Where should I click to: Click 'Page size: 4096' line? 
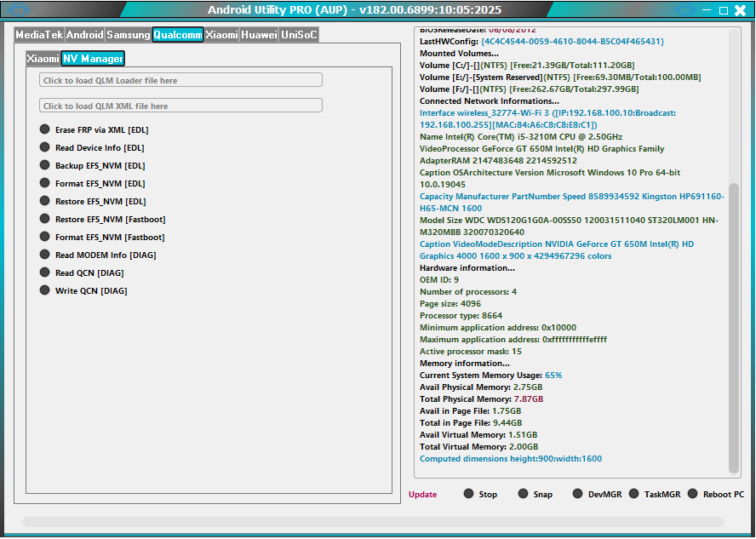(450, 304)
